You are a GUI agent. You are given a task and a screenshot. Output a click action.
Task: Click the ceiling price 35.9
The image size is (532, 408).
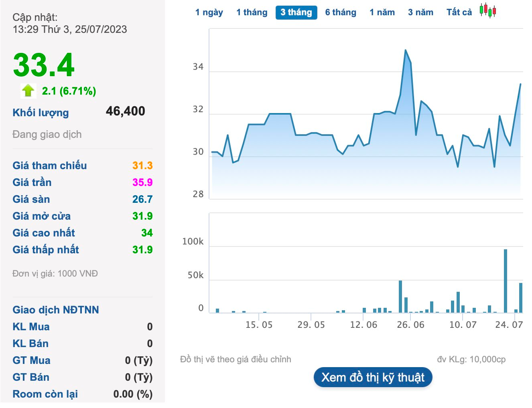coord(142,182)
